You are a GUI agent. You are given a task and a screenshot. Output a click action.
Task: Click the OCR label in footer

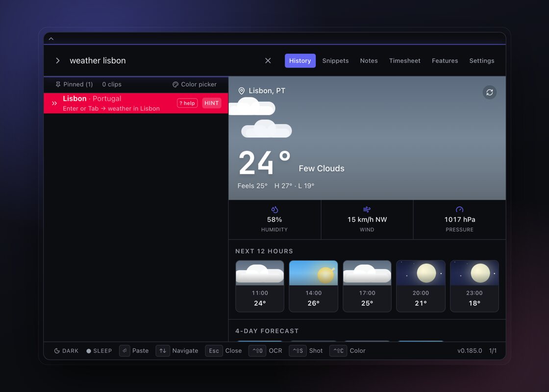[275, 351]
